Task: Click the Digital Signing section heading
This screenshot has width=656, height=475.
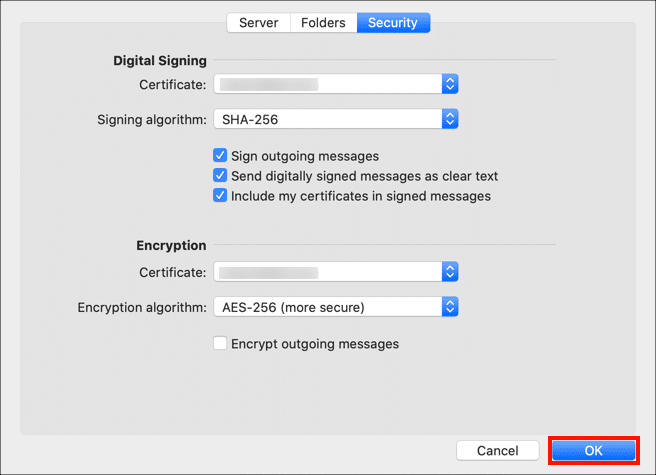Action: click(x=160, y=60)
